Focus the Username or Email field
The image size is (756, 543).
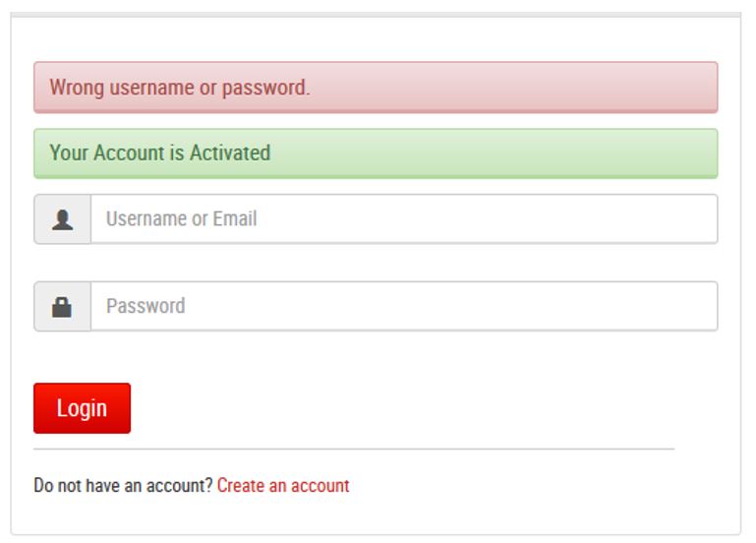[x=403, y=219]
